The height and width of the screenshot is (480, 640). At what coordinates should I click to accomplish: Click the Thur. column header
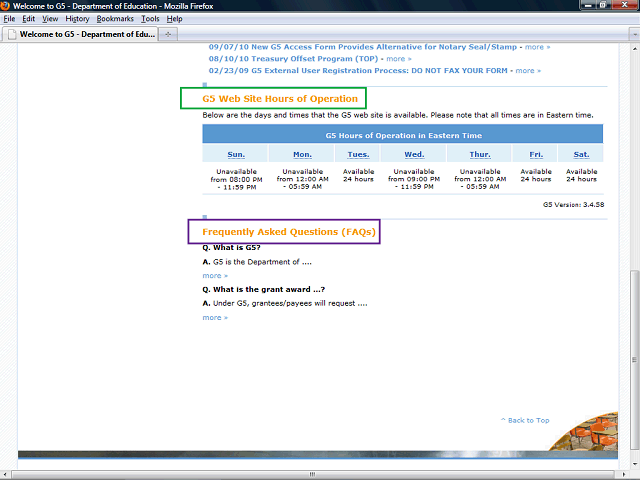click(480, 154)
